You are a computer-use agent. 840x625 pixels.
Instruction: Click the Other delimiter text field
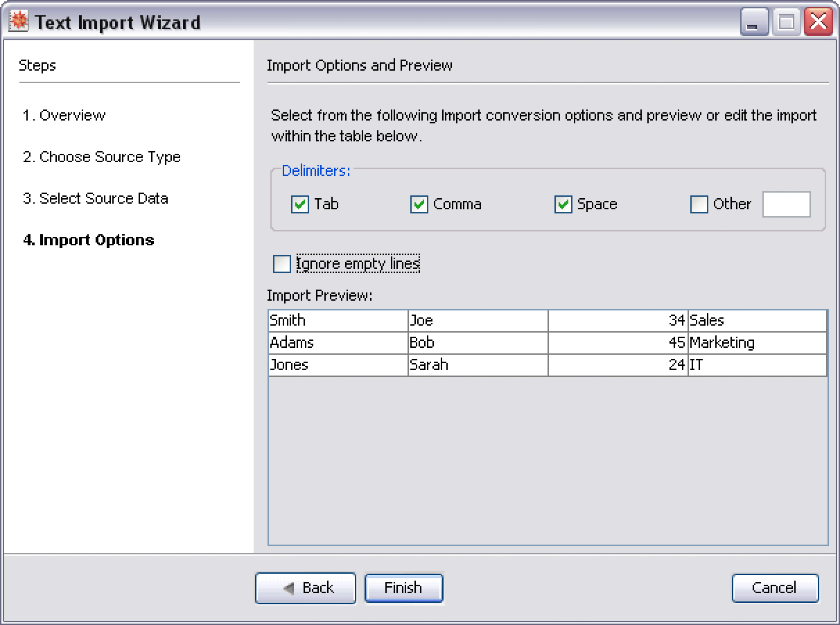786,204
